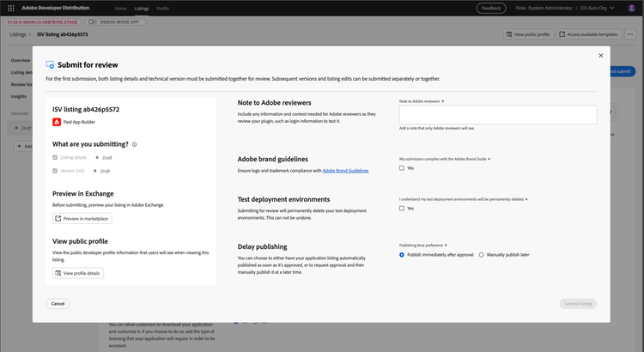Open the Adobe Brand Guidelines link
The width and height of the screenshot is (644, 352).
tap(345, 171)
